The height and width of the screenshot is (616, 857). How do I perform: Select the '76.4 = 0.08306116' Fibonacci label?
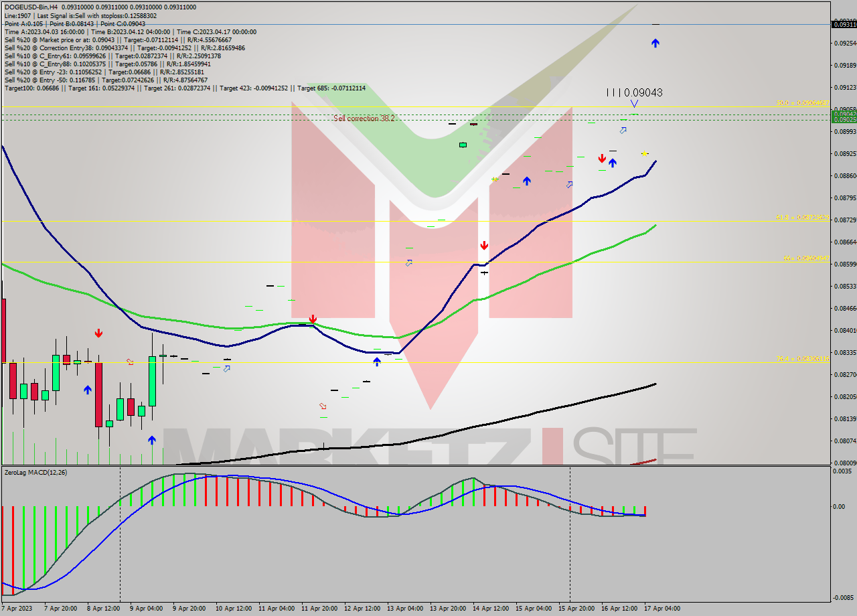802,359
